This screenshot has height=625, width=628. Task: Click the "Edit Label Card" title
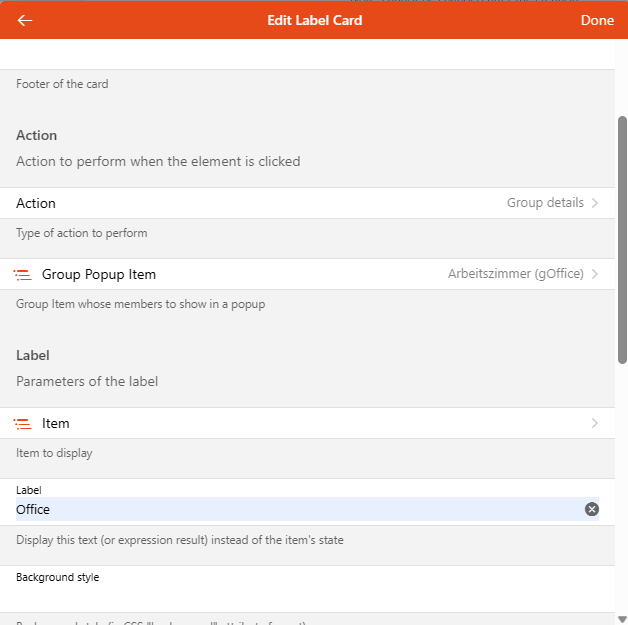314,20
